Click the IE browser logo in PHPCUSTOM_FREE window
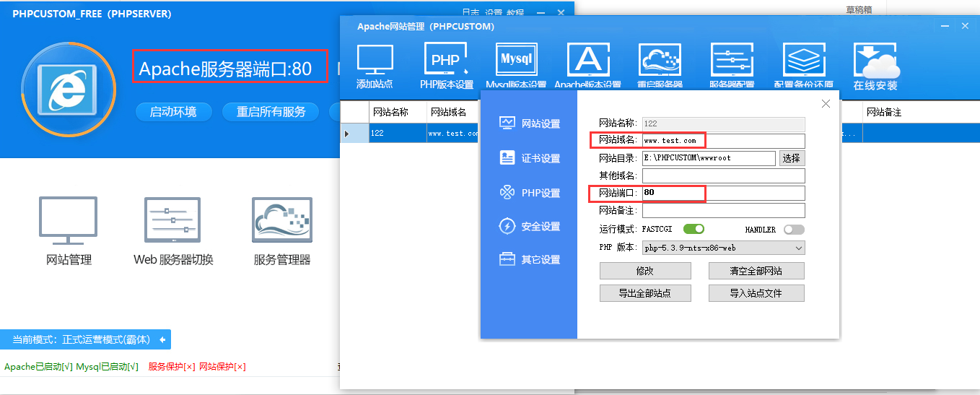Viewport: 980px width, 395px height. tap(69, 90)
